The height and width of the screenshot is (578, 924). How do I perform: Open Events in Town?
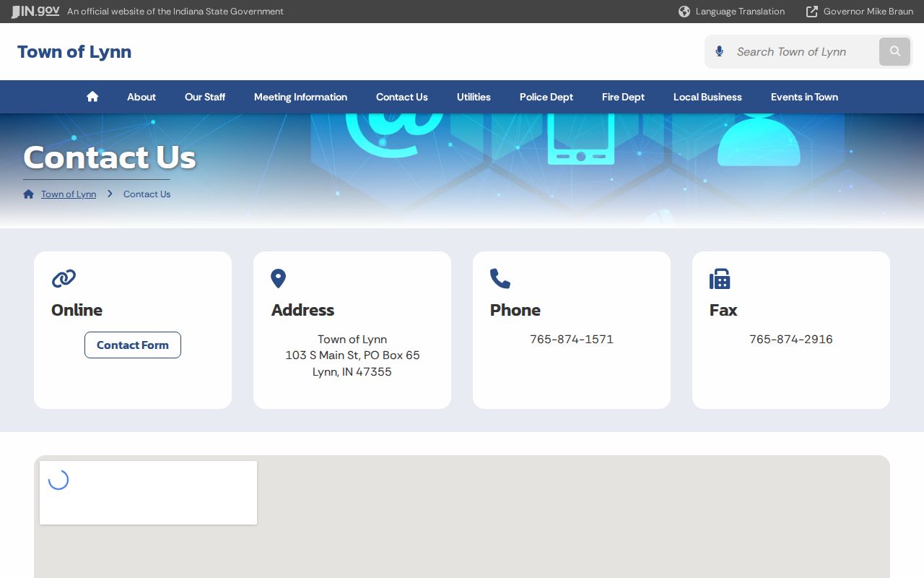804,97
